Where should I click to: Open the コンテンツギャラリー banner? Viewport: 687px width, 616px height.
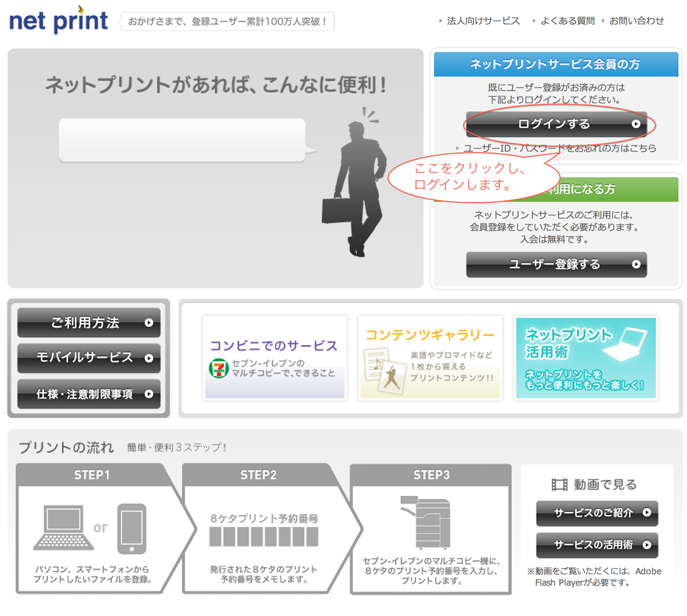(x=430, y=358)
